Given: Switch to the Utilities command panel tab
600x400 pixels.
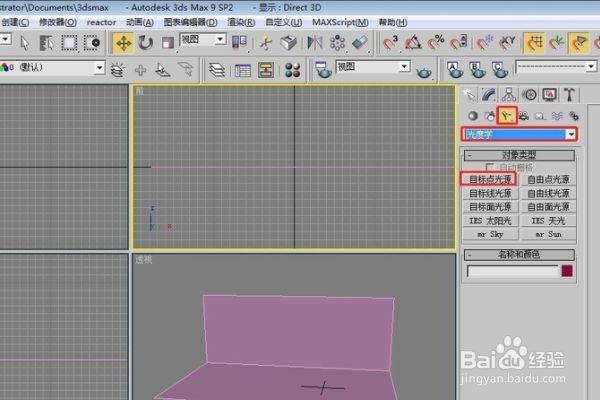Looking at the screenshot, I should 569,95.
